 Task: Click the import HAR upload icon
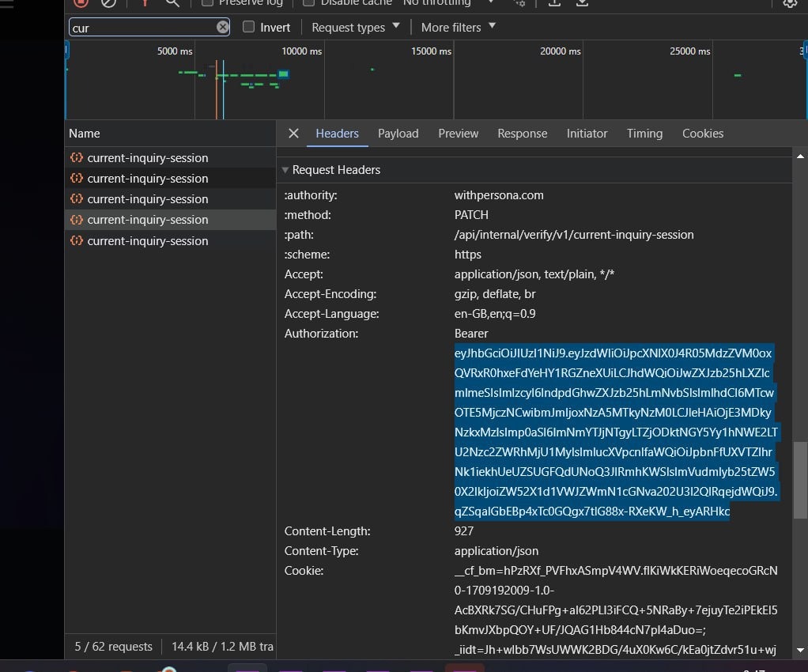[x=555, y=2]
